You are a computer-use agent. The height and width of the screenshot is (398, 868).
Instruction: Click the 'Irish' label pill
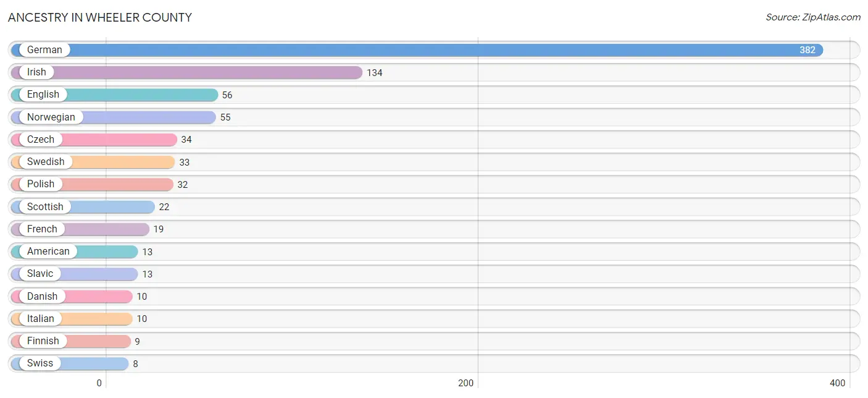pos(36,72)
